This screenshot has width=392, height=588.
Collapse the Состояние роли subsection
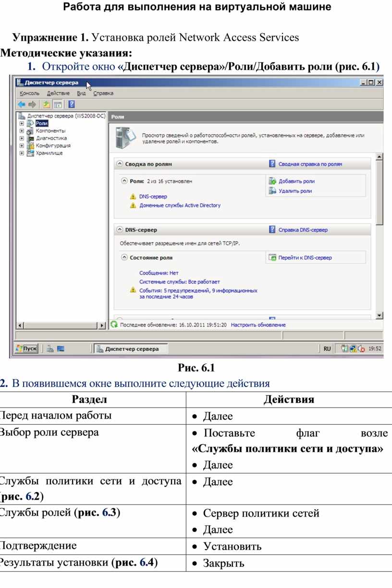(124, 258)
